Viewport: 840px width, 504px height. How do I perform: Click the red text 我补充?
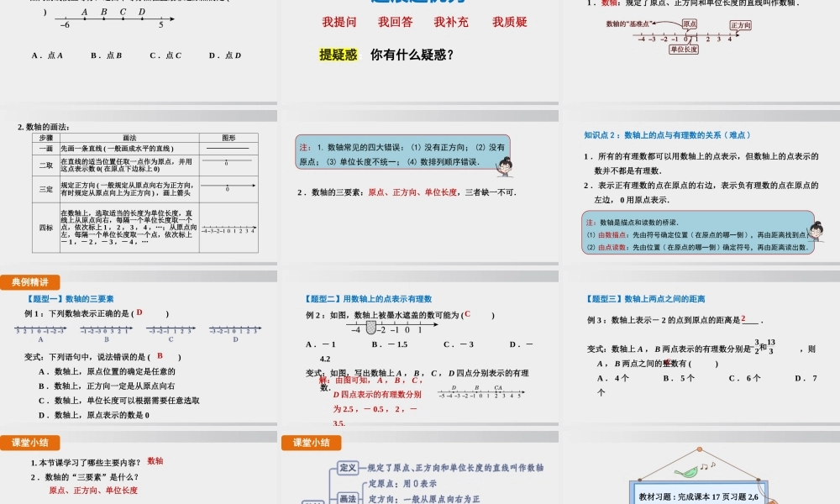coord(451,22)
